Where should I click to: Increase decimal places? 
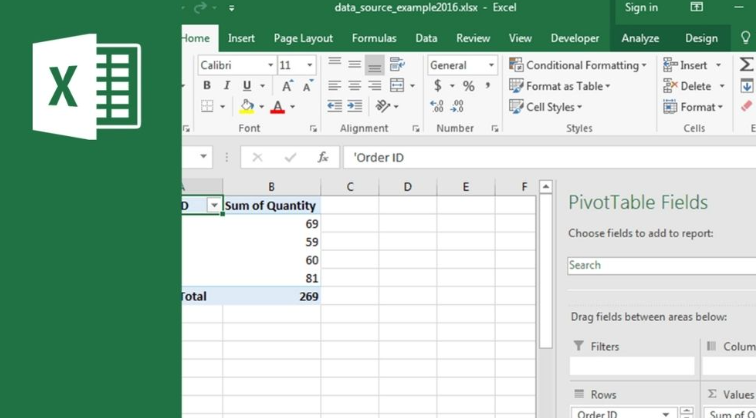pyautogui.click(x=437, y=107)
